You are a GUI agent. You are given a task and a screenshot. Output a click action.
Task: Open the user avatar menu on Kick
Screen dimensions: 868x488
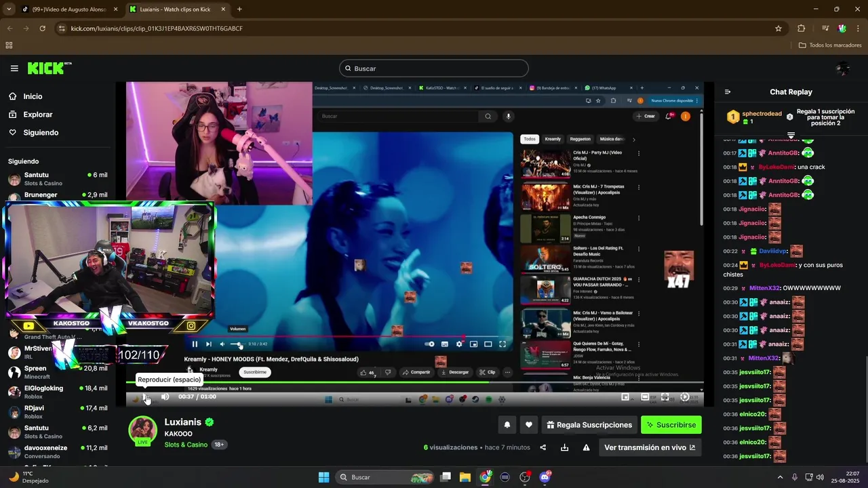[x=843, y=68]
